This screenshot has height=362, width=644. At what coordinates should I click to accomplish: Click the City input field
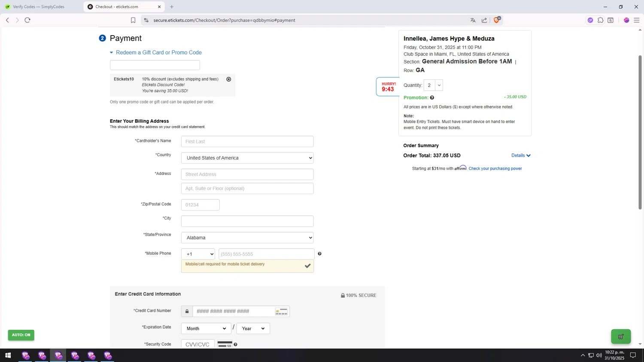(x=247, y=221)
